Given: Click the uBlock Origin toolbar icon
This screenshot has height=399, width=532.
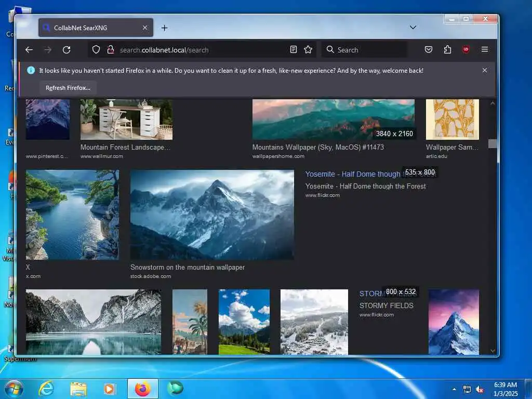Looking at the screenshot, I should [466, 49].
